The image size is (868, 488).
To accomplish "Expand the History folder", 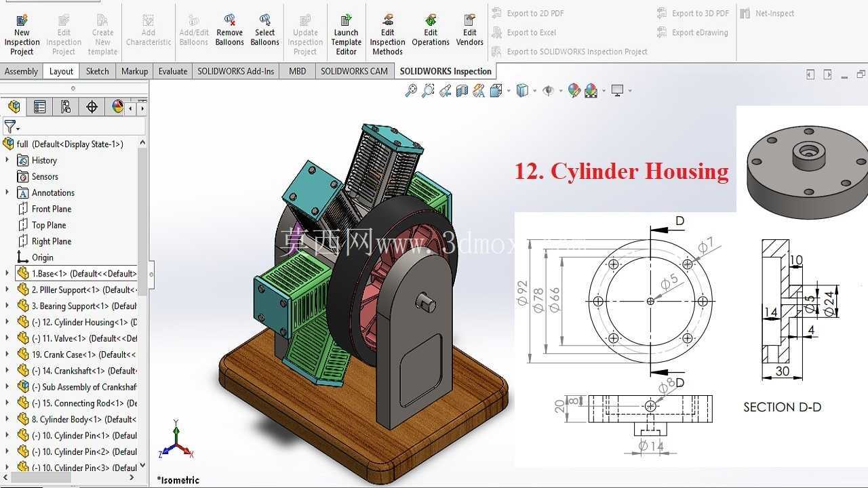I will pos(7,160).
